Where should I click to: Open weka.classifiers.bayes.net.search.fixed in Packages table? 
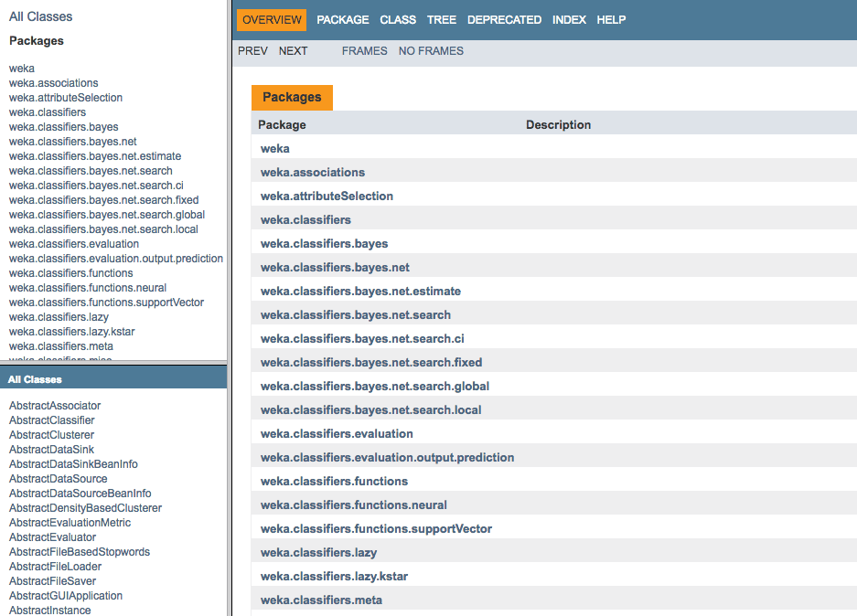pyautogui.click(x=371, y=363)
